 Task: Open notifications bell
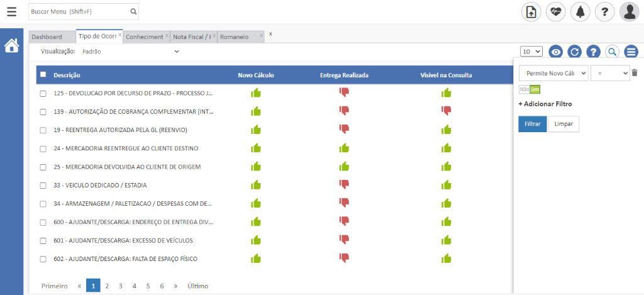[x=580, y=11]
